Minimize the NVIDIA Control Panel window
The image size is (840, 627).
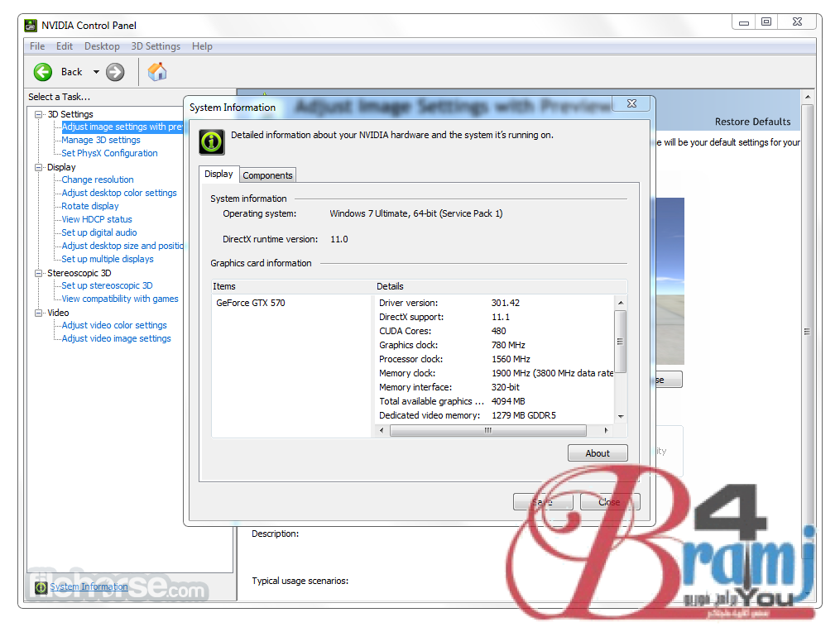pos(743,22)
